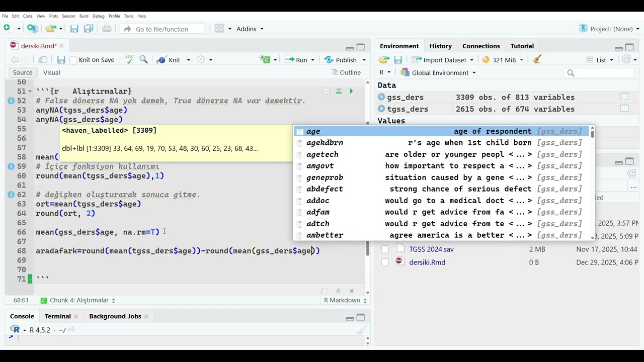Switch to the History tab
This screenshot has height=362, width=644.
[x=440, y=46]
